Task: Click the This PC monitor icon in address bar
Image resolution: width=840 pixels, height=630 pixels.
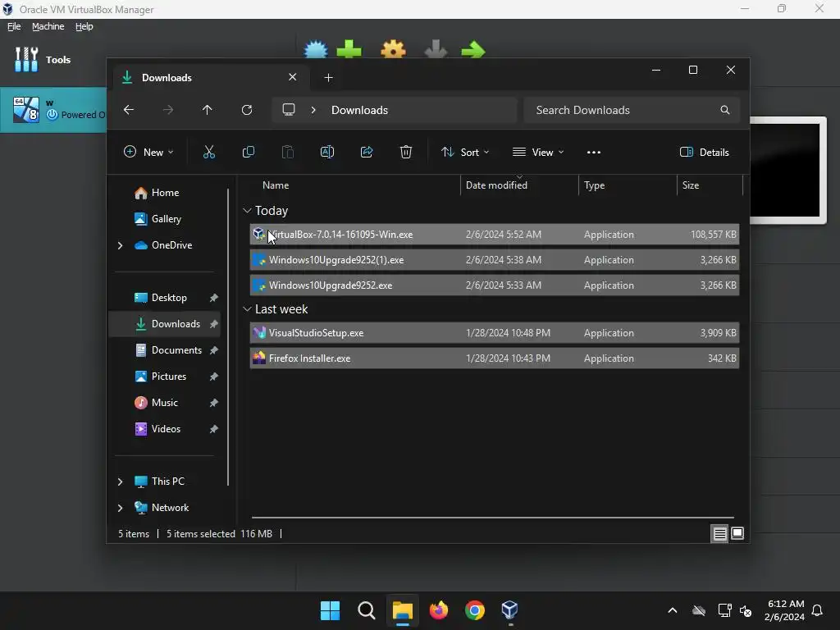Action: [x=289, y=110]
